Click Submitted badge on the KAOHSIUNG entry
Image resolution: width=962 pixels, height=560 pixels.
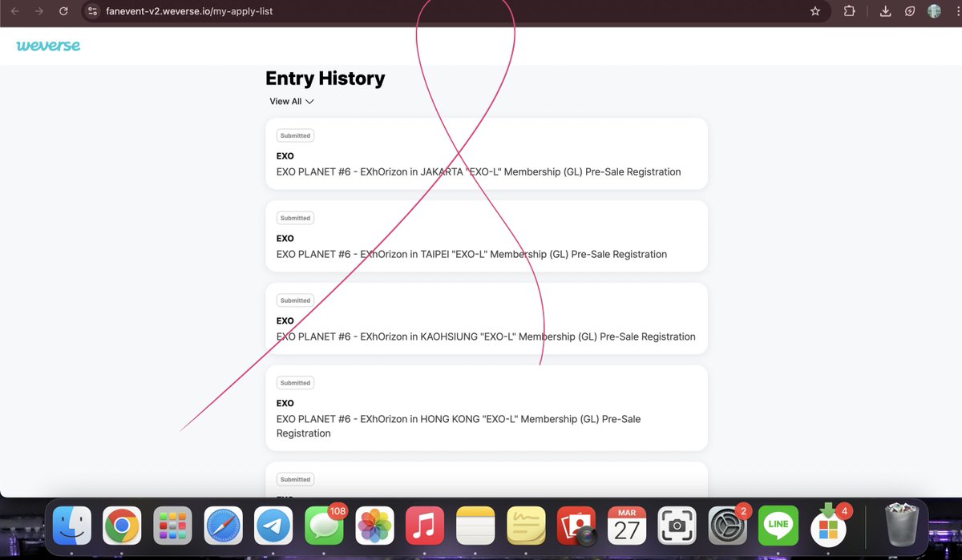(295, 300)
